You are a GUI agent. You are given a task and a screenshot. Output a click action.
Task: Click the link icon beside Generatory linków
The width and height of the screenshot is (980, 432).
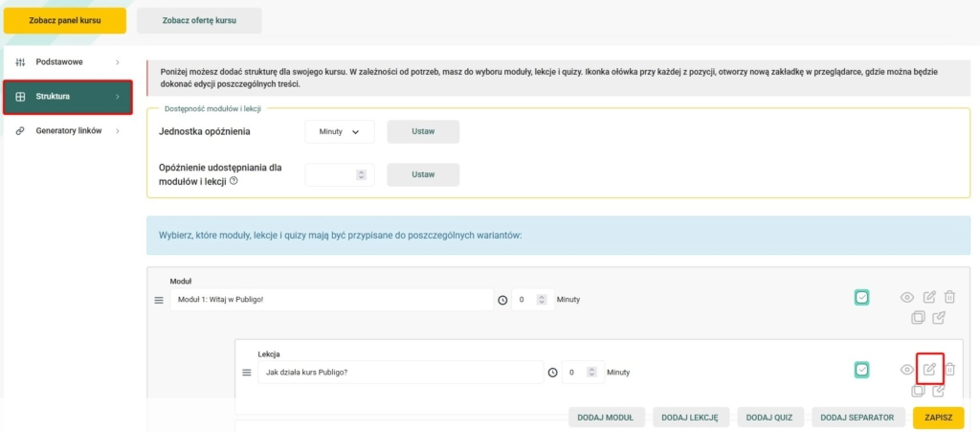[20, 131]
